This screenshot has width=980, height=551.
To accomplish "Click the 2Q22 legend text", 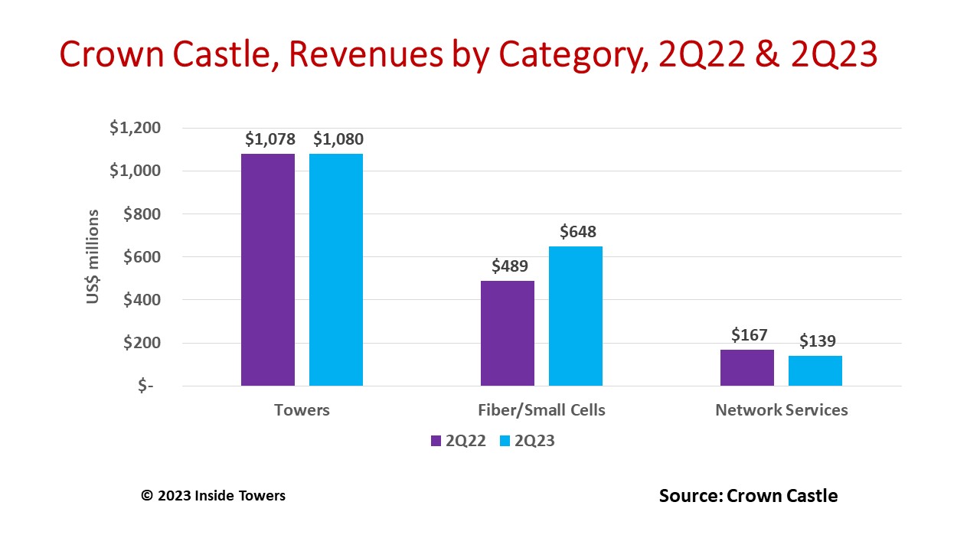I will [465, 441].
